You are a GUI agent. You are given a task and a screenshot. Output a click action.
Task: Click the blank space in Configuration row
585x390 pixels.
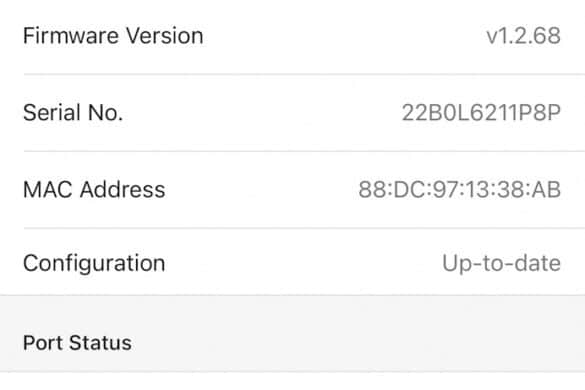[x=302, y=263]
